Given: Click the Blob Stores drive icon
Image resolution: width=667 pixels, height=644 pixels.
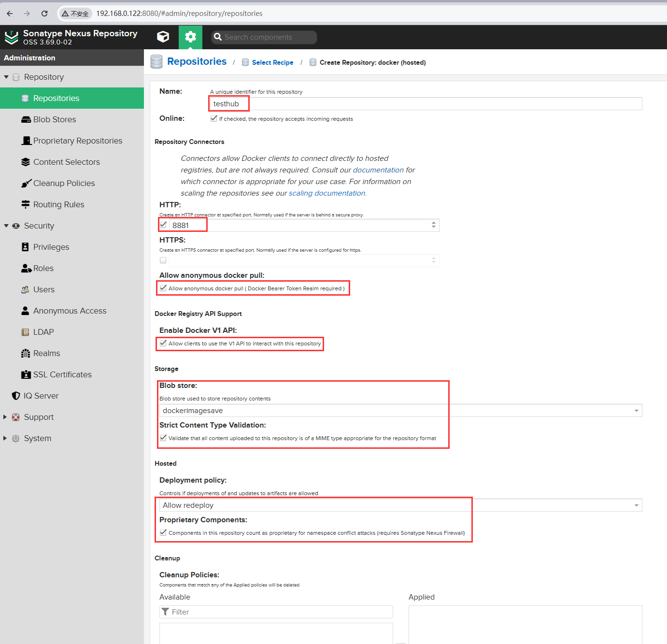Looking at the screenshot, I should pyautogui.click(x=26, y=119).
